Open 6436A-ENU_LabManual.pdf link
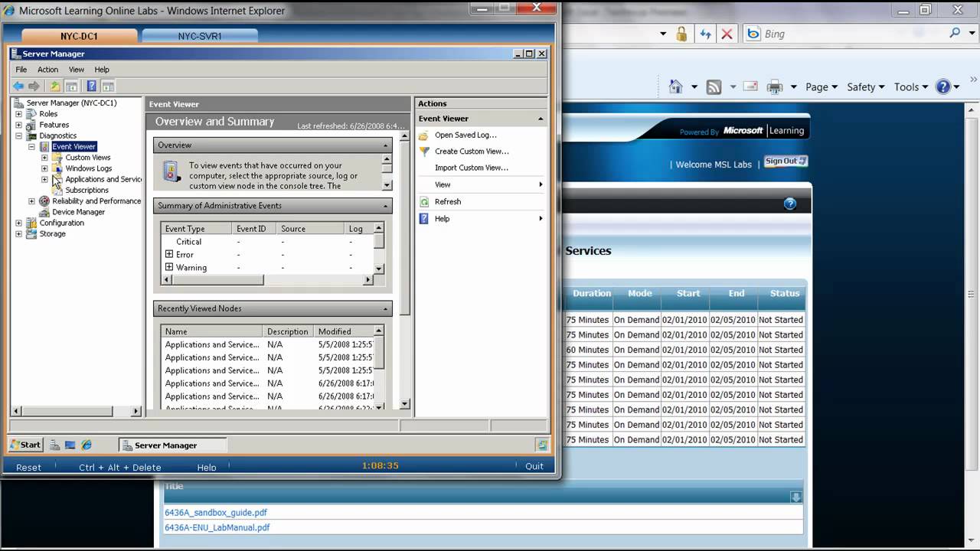This screenshot has width=980, height=551. (x=217, y=527)
